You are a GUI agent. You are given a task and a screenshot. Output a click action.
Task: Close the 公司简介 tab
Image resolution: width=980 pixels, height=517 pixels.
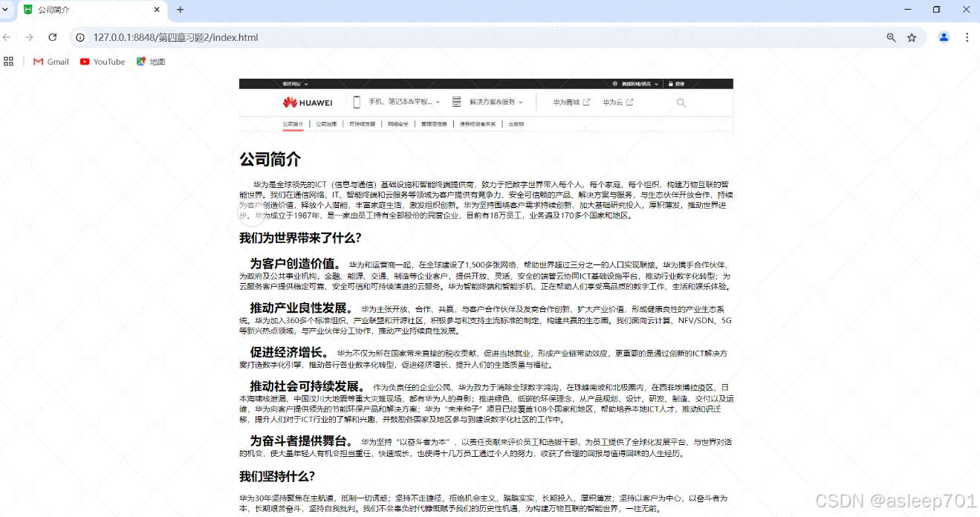[x=157, y=10]
